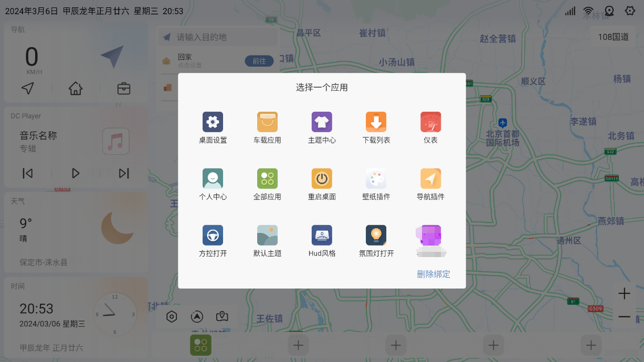
Task: Play music in DC Player
Action: click(x=76, y=173)
